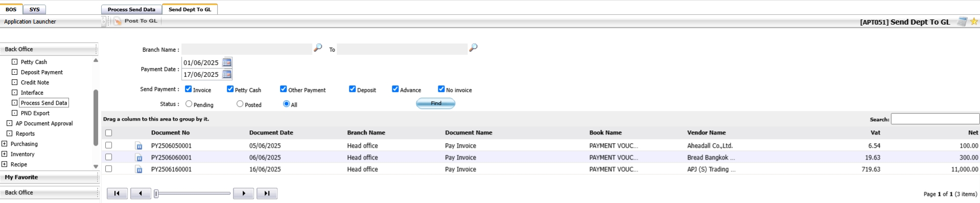Viewport: 980px width, 203px height.
Task: Open Deposit Payment in sidebar
Action: pos(42,72)
